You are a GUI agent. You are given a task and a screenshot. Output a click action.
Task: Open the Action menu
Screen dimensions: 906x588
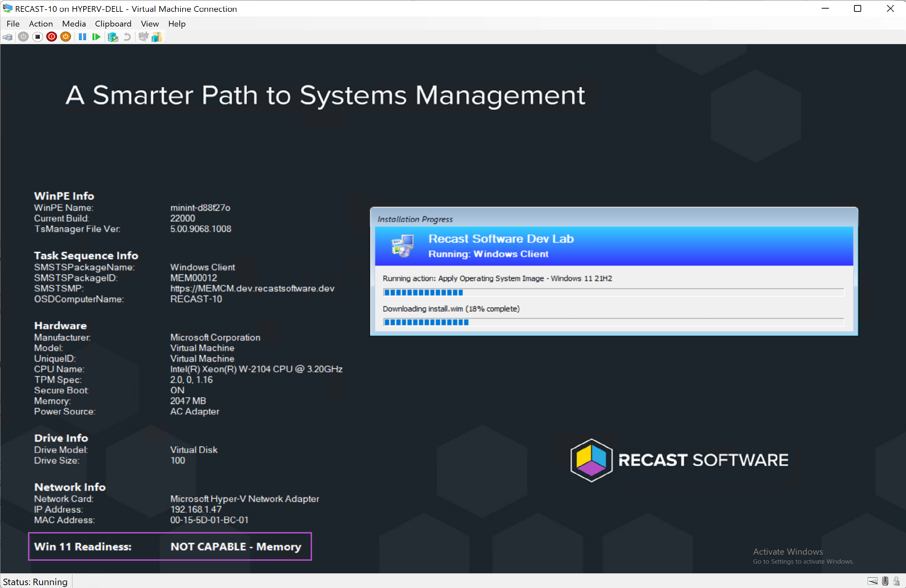coord(41,24)
